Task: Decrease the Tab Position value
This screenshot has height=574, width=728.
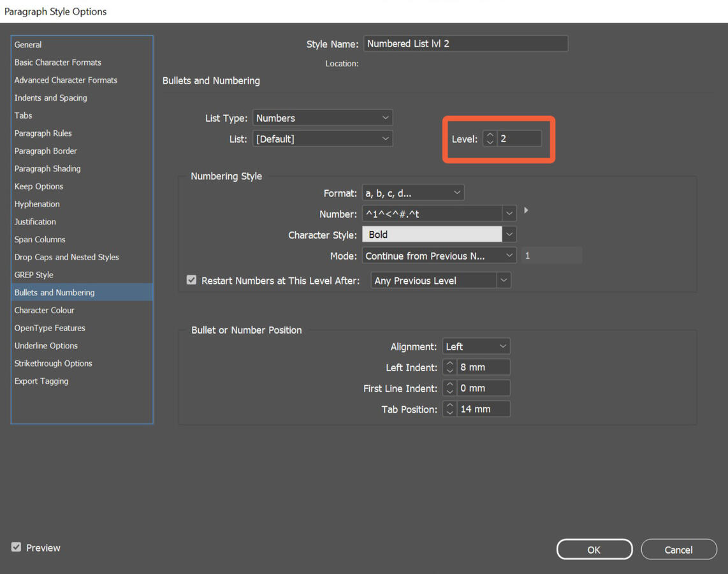Action: [449, 411]
